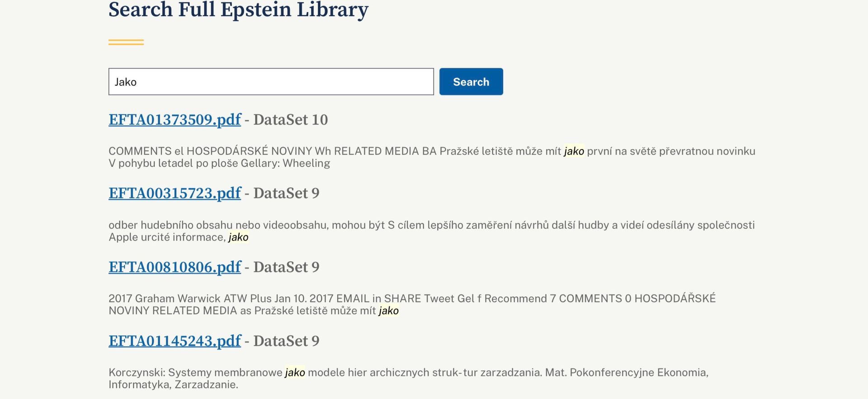Click the "Search Full Epstein Library" heading

pyautogui.click(x=238, y=10)
